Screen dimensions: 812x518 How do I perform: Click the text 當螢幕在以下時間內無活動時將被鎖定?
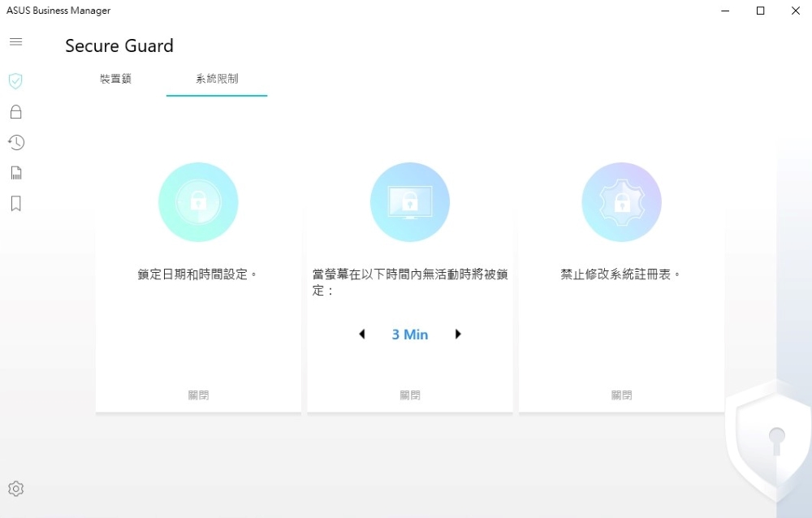tap(409, 282)
